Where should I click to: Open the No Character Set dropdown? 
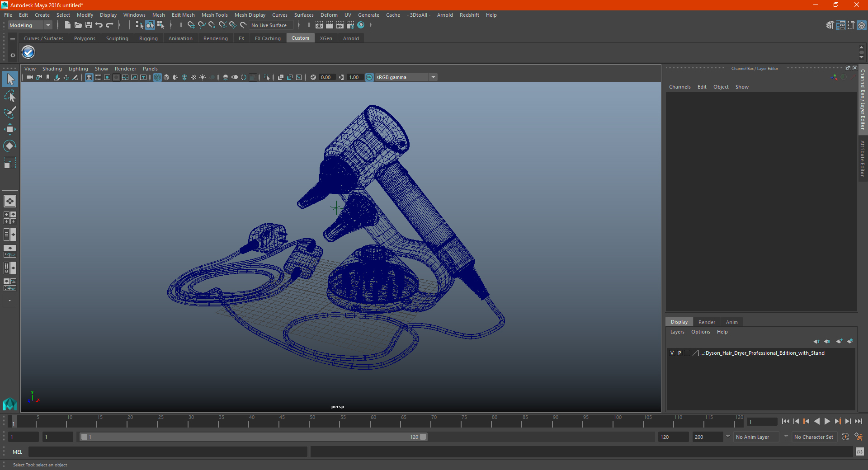tap(815, 437)
